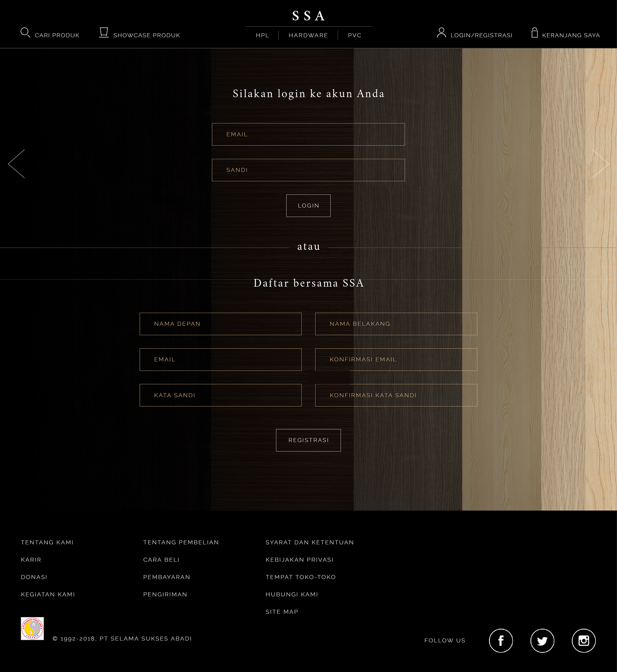Open Kebijakan Privasi link
The width and height of the screenshot is (617, 672).
(300, 560)
